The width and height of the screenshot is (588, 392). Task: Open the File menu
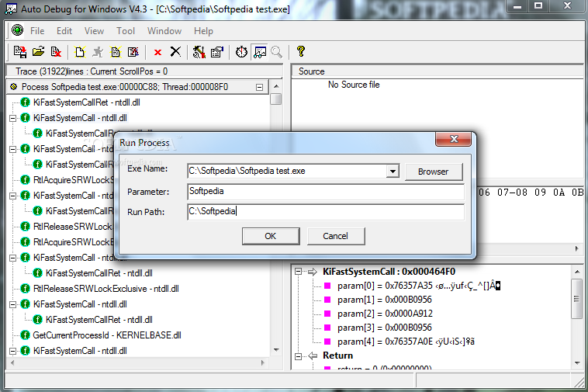click(x=37, y=31)
